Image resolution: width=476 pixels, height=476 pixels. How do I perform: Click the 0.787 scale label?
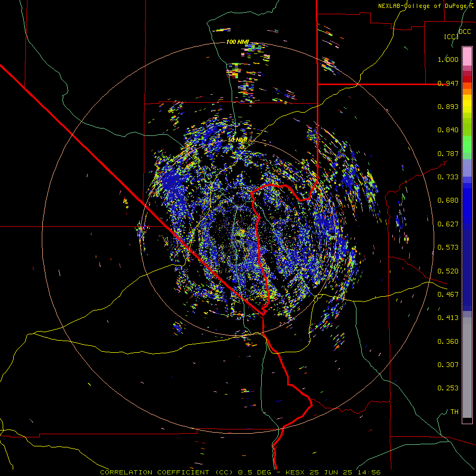tap(448, 153)
